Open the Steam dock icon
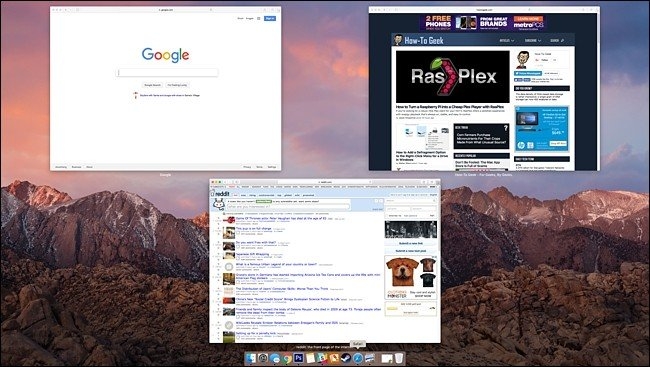 pyautogui.click(x=346, y=359)
